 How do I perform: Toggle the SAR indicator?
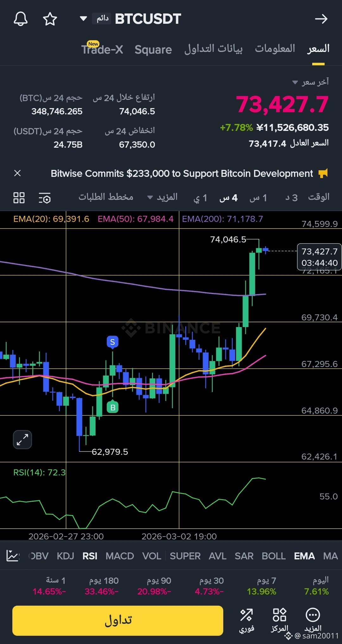[244, 556]
